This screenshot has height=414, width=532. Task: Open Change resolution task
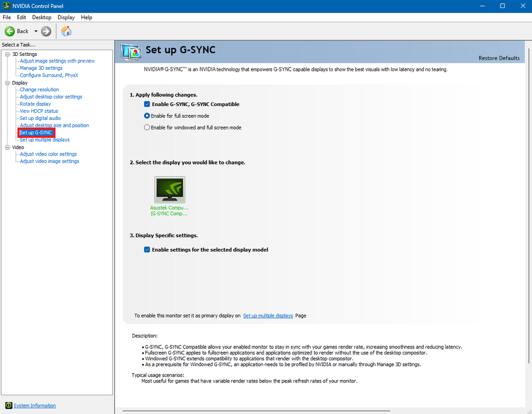click(39, 90)
